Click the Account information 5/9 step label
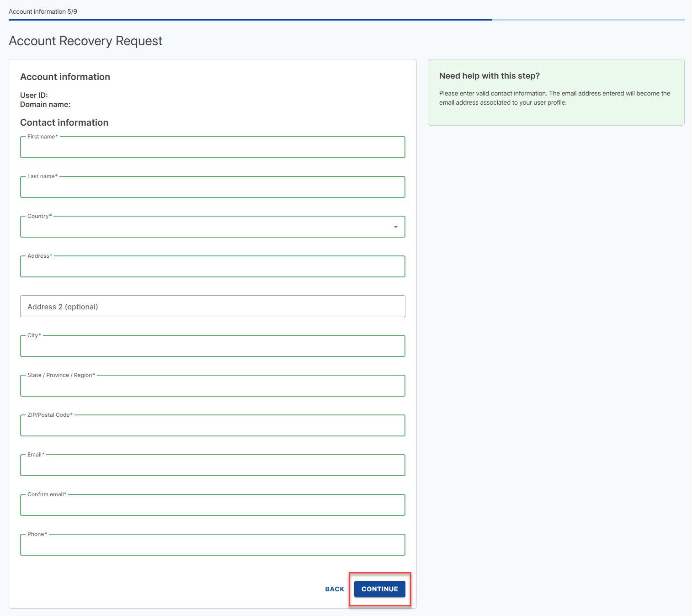This screenshot has height=616, width=692. coord(43,11)
